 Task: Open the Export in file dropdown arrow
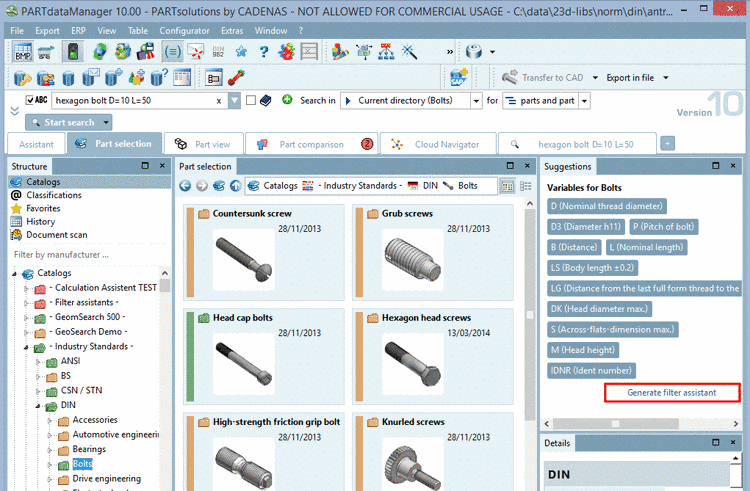tap(666, 77)
